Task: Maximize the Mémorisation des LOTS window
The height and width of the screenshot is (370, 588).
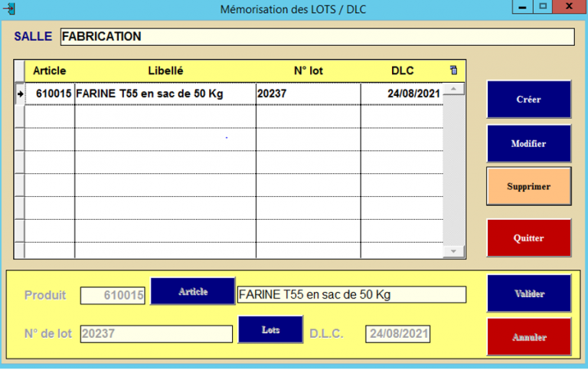Action: point(543,6)
